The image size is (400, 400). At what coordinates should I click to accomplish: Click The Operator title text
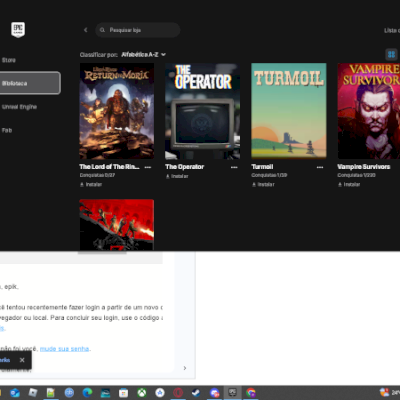pos(185,167)
